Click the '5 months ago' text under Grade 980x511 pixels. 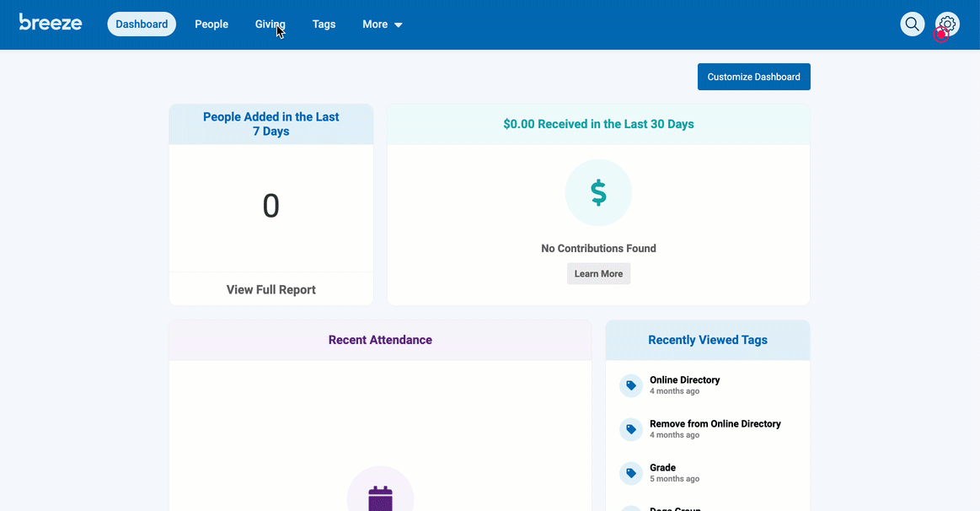(x=674, y=479)
